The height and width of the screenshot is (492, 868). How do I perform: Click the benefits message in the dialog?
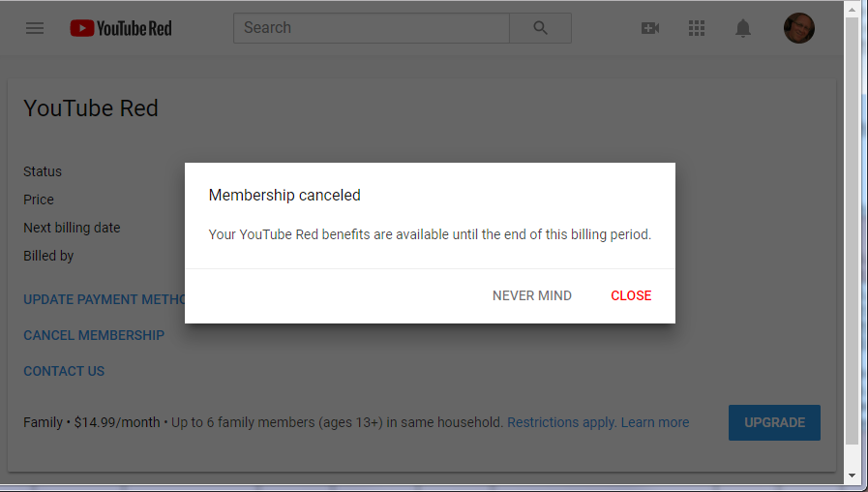pyautogui.click(x=430, y=235)
